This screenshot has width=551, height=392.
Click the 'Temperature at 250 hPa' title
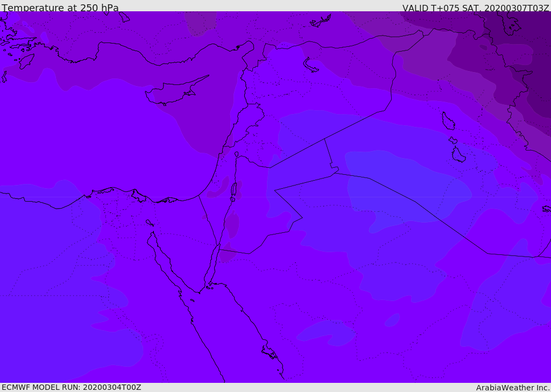60,7
